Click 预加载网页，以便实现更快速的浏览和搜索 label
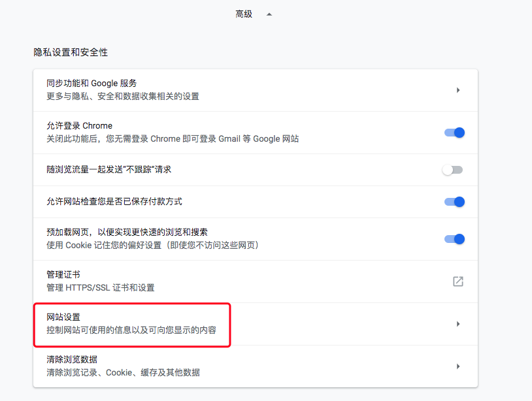The width and height of the screenshot is (532, 401). pyautogui.click(x=127, y=233)
